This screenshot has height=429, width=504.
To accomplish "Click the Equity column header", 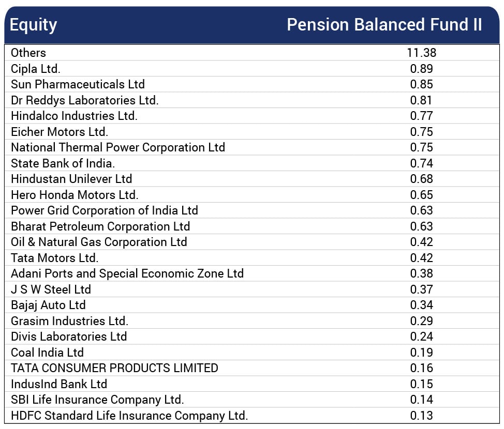I will [34, 25].
